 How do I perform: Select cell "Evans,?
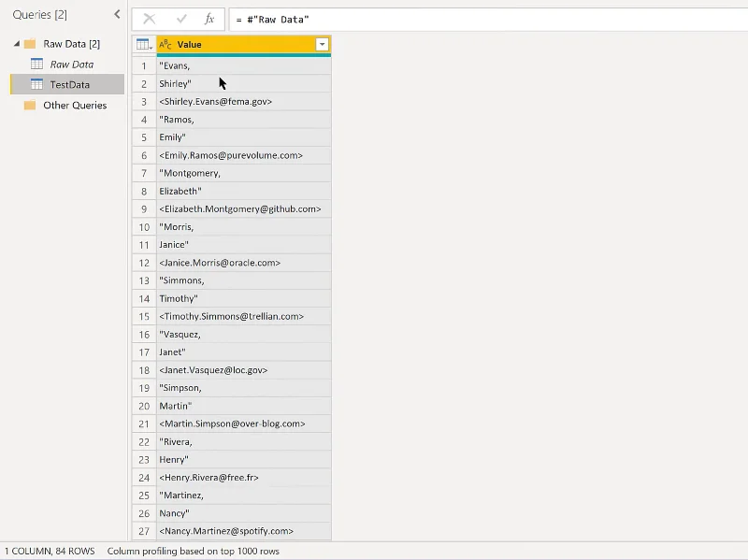click(x=244, y=65)
